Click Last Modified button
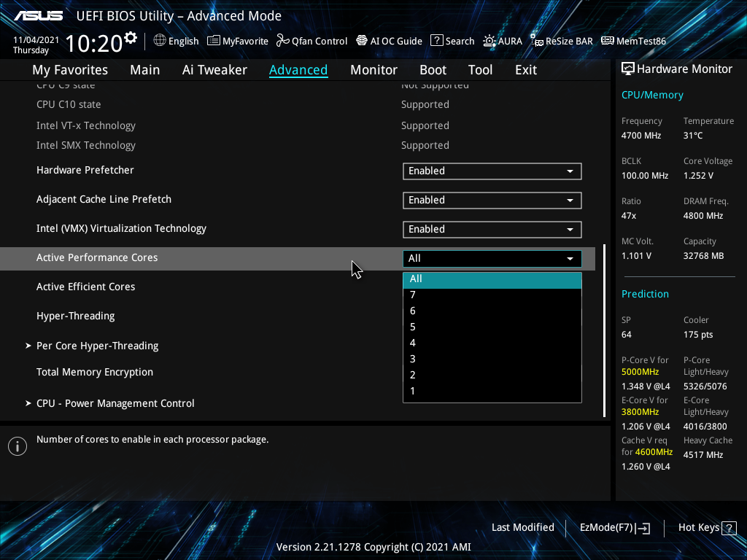 tap(522, 528)
